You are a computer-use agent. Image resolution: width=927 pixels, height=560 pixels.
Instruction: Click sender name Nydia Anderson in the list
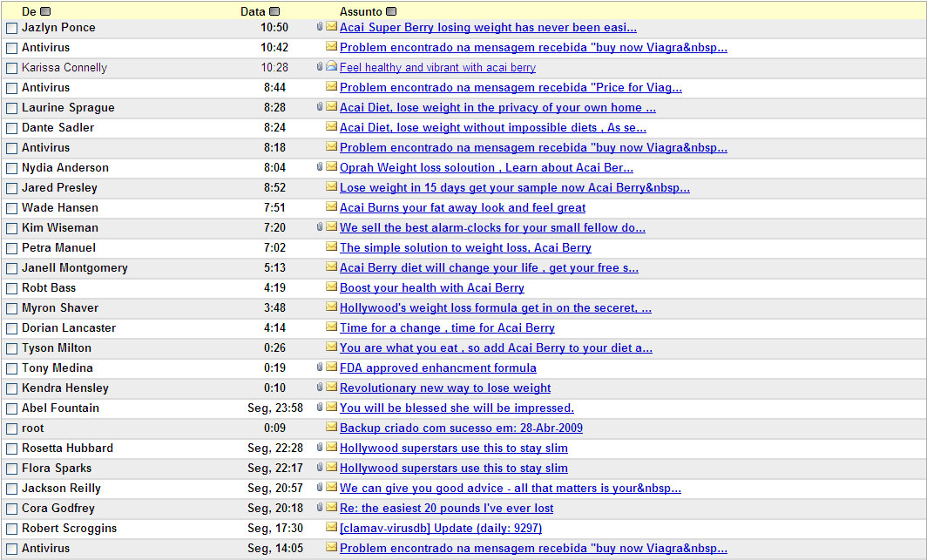pyautogui.click(x=65, y=168)
